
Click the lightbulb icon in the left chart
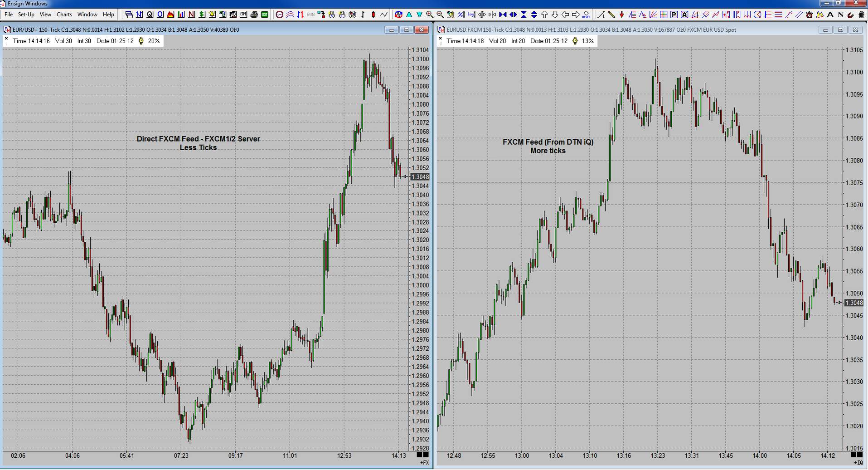[141, 41]
